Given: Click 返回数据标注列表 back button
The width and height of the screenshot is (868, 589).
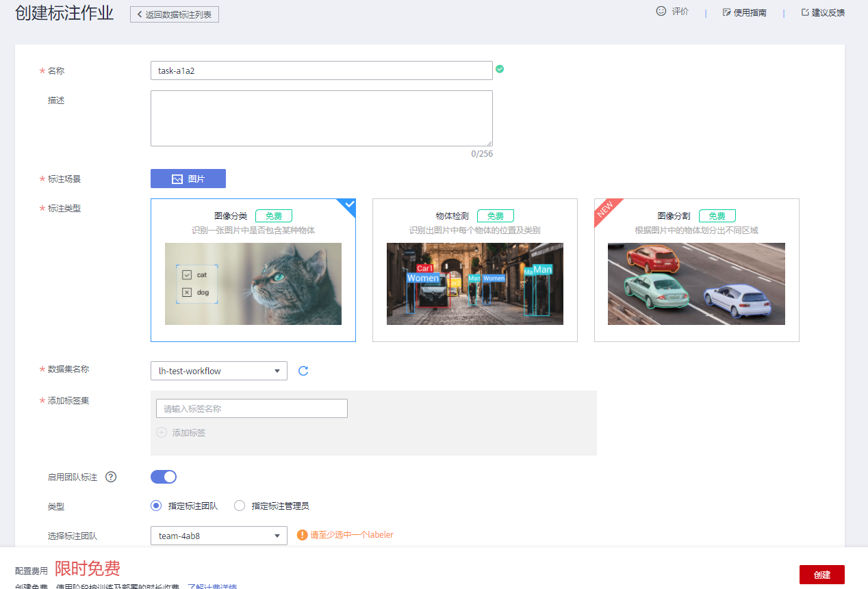Looking at the screenshot, I should coord(175,14).
